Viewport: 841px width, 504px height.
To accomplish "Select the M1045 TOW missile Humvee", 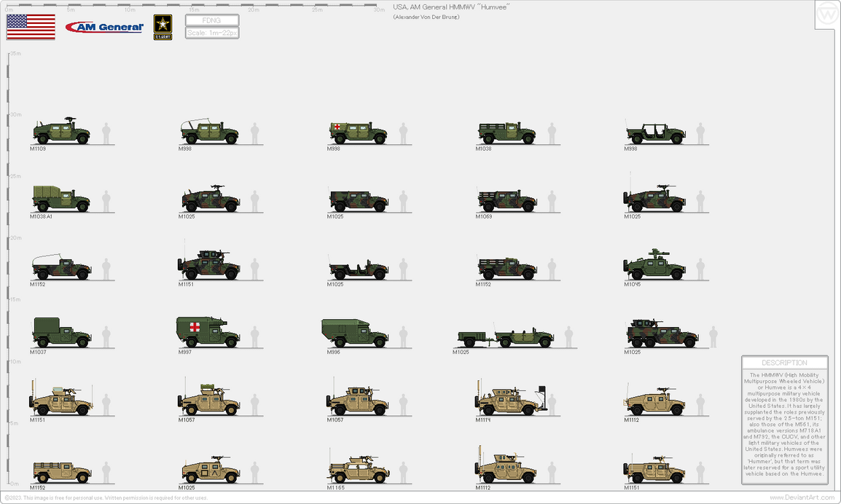I will tap(655, 264).
